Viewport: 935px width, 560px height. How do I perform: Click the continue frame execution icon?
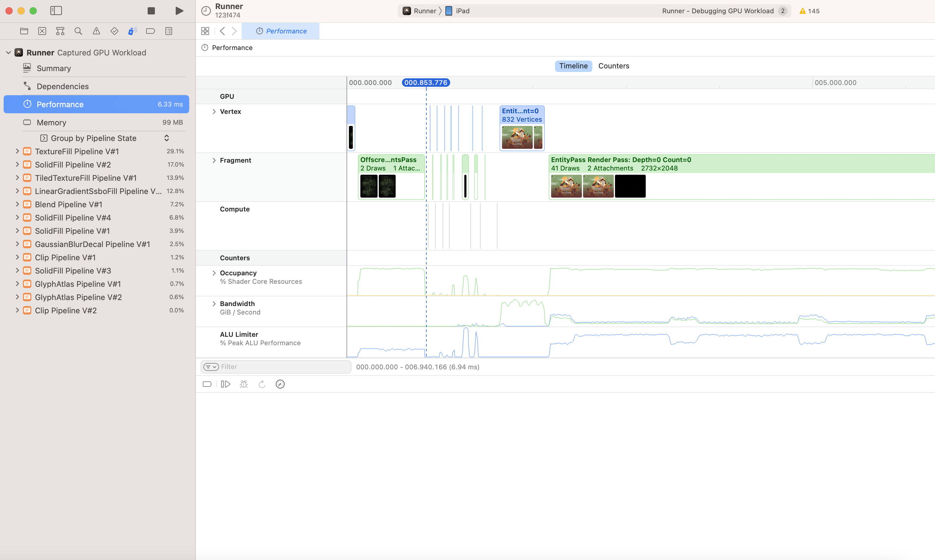pos(225,384)
